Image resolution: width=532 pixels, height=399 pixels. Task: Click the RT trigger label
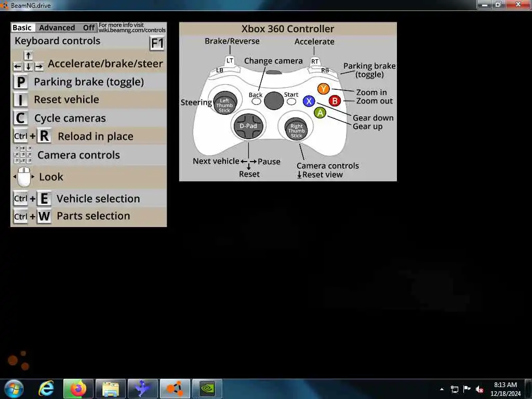coord(315,61)
